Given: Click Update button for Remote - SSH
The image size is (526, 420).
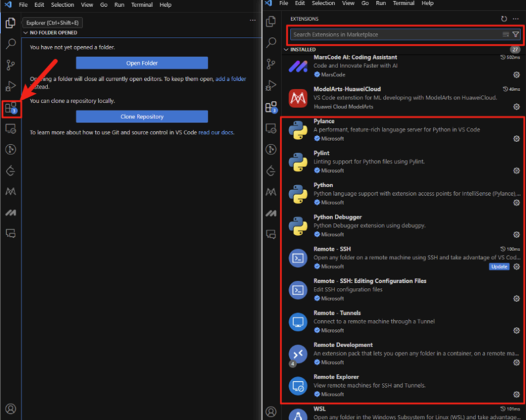Looking at the screenshot, I should click(499, 266).
